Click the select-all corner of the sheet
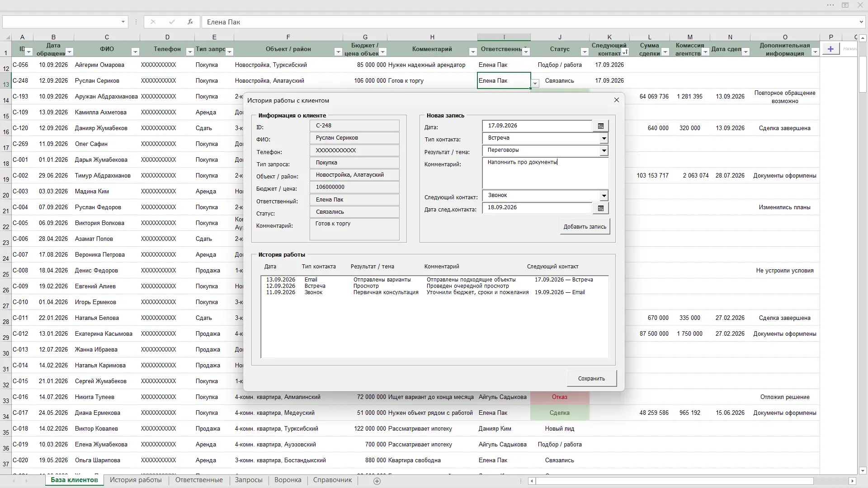Screen dimensions: 868x488 (6, 37)
